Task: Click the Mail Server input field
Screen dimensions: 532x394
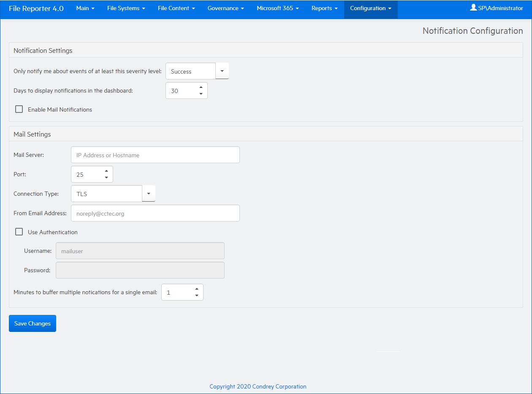Action: click(155, 155)
